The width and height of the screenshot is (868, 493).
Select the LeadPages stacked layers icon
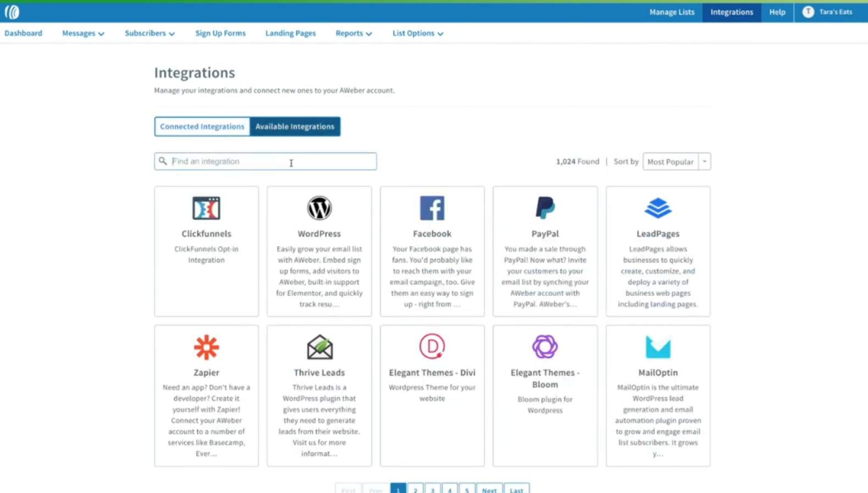658,208
